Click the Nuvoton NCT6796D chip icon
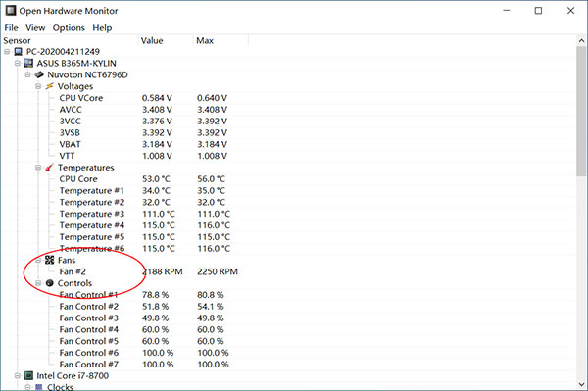The width and height of the screenshot is (588, 391). (x=39, y=74)
